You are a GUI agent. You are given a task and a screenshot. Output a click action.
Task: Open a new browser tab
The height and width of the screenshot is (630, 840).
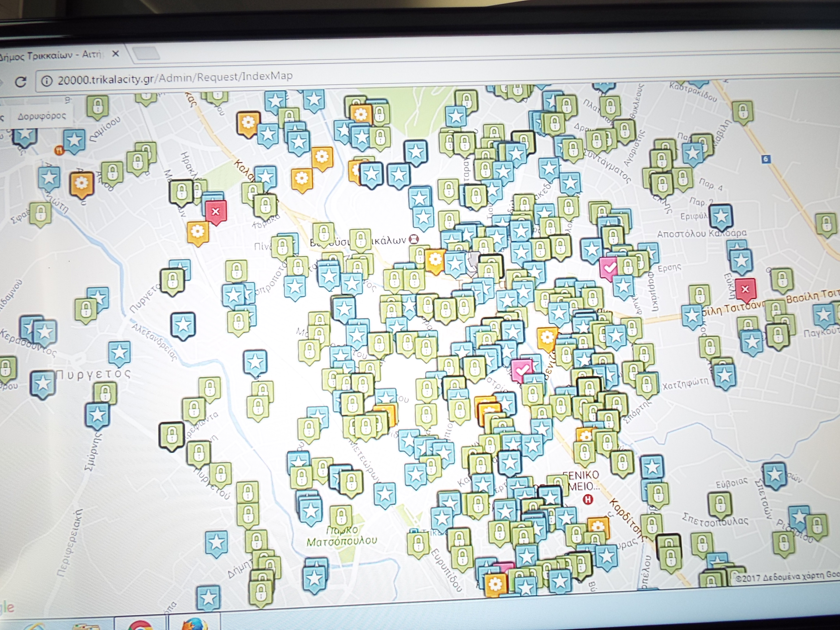146,54
